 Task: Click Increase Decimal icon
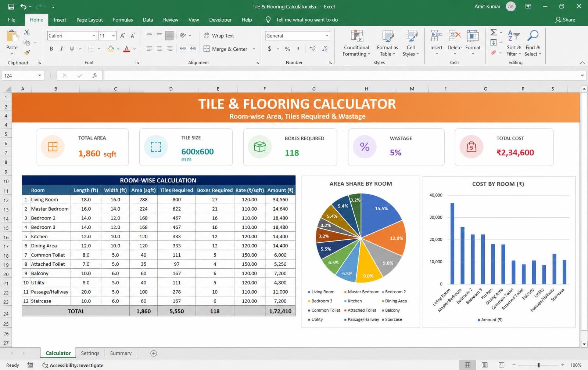(x=313, y=49)
